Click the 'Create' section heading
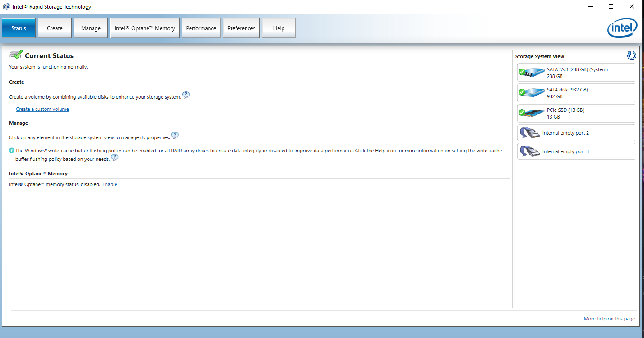The image size is (644, 338). point(17,82)
